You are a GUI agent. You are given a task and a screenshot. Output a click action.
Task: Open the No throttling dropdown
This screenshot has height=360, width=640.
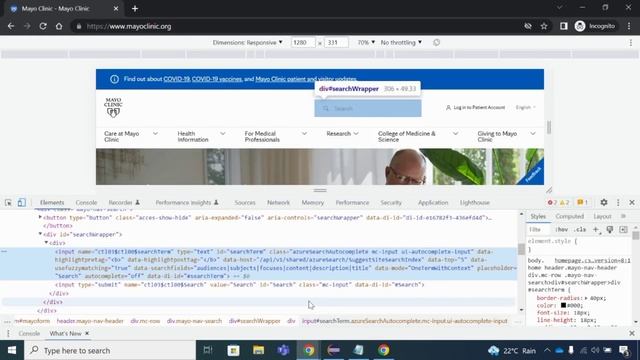coord(401,42)
